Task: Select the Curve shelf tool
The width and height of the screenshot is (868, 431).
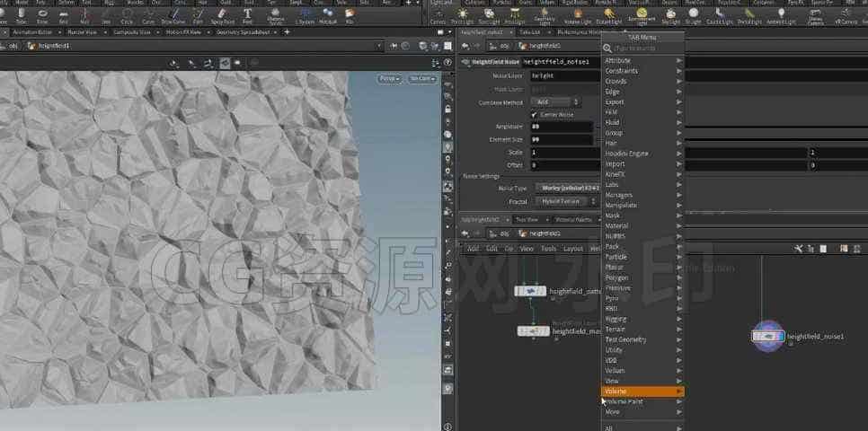Action: 148,15
